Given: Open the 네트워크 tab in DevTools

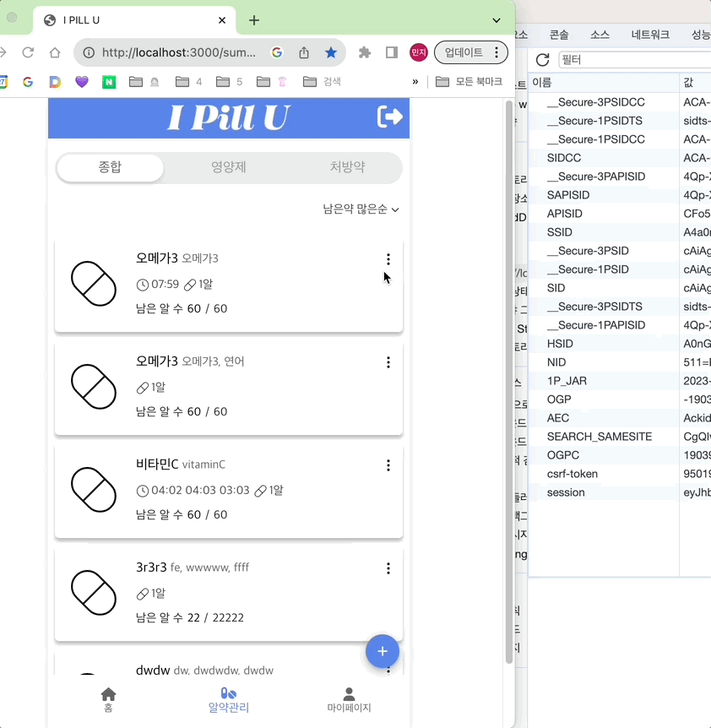Looking at the screenshot, I should (650, 35).
